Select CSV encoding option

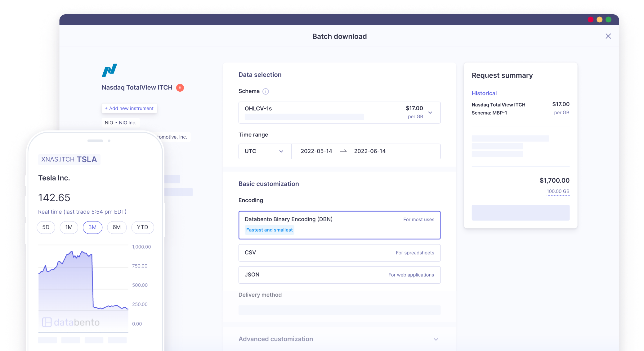pos(339,253)
